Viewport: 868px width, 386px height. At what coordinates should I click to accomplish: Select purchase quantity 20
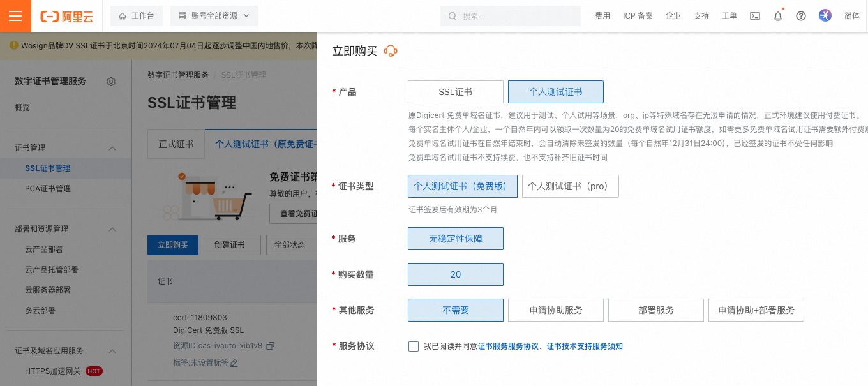coord(456,274)
